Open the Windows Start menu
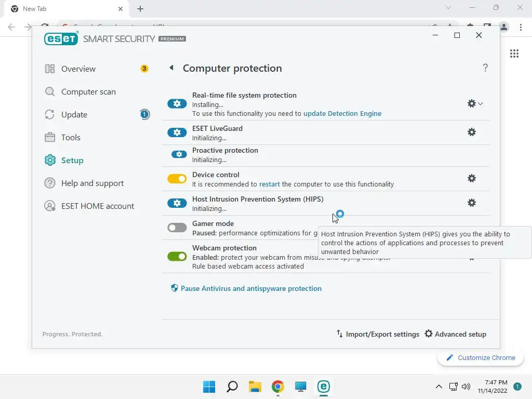Image resolution: width=532 pixels, height=399 pixels. (x=209, y=387)
